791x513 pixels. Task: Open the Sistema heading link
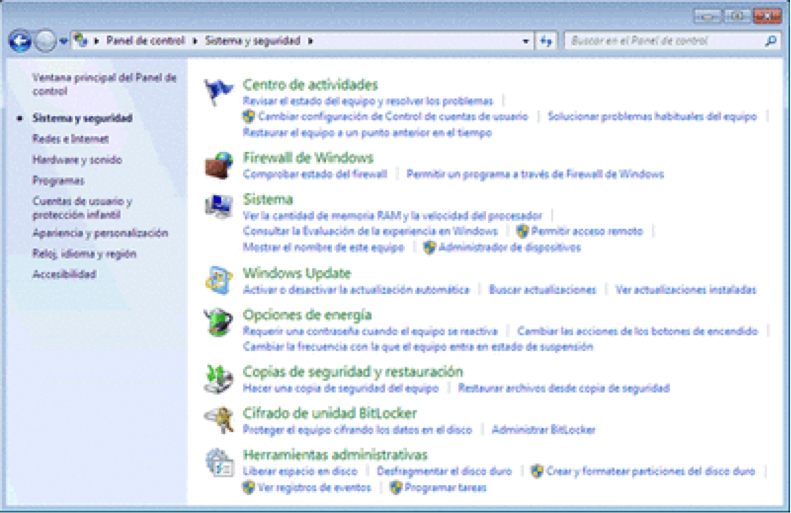pyautogui.click(x=268, y=199)
